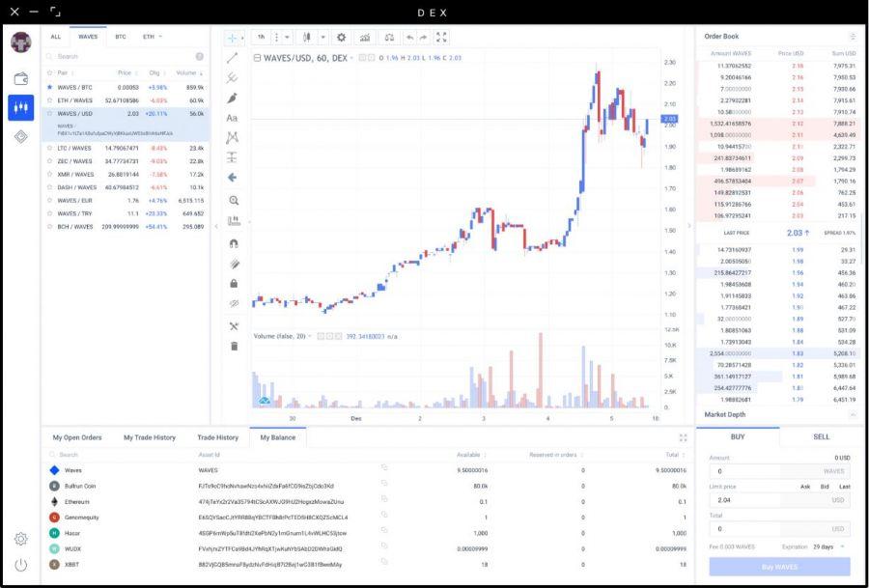Click the delete drawings trash icon
The height and width of the screenshot is (588, 869).
pos(234,347)
